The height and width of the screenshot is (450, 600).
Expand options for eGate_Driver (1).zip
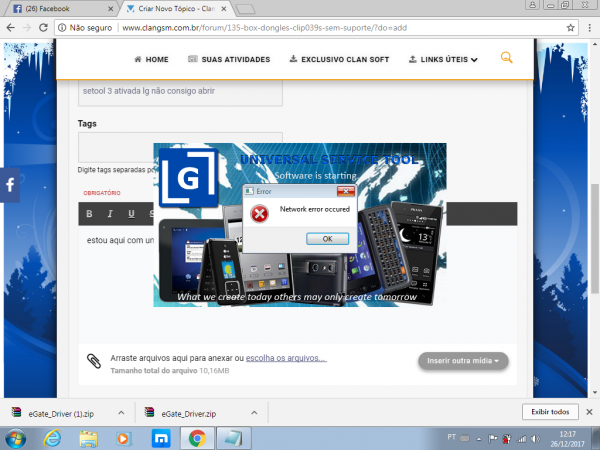[121, 413]
